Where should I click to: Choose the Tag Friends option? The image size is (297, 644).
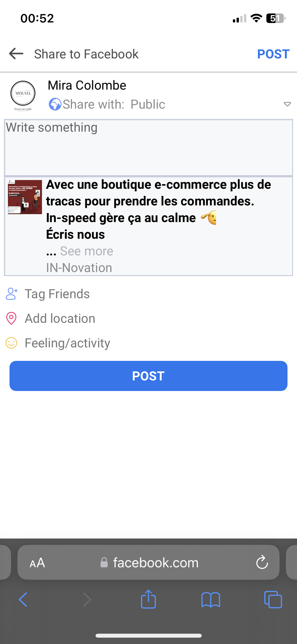(57, 294)
